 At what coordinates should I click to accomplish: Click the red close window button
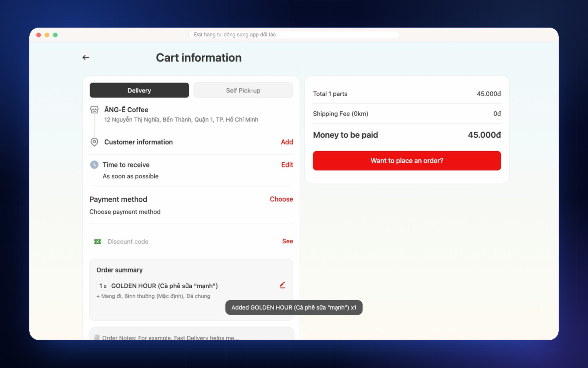pyautogui.click(x=39, y=35)
